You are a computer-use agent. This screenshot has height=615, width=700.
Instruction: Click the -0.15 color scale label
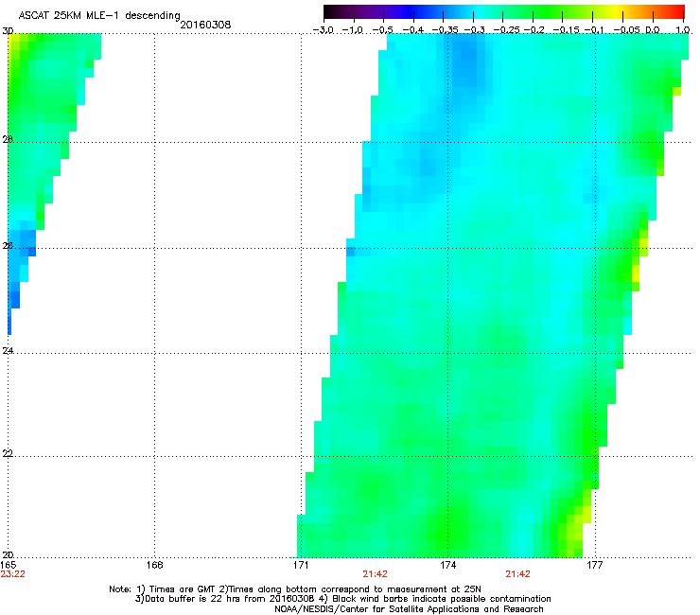(x=566, y=30)
